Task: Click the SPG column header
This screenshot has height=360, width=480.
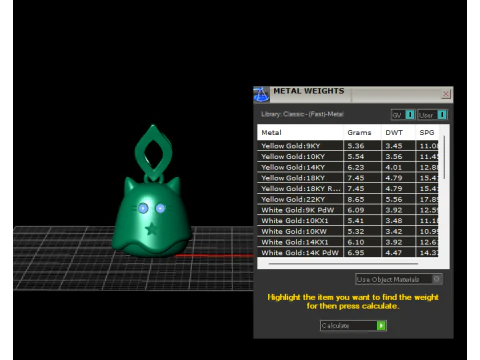Action: [427, 133]
